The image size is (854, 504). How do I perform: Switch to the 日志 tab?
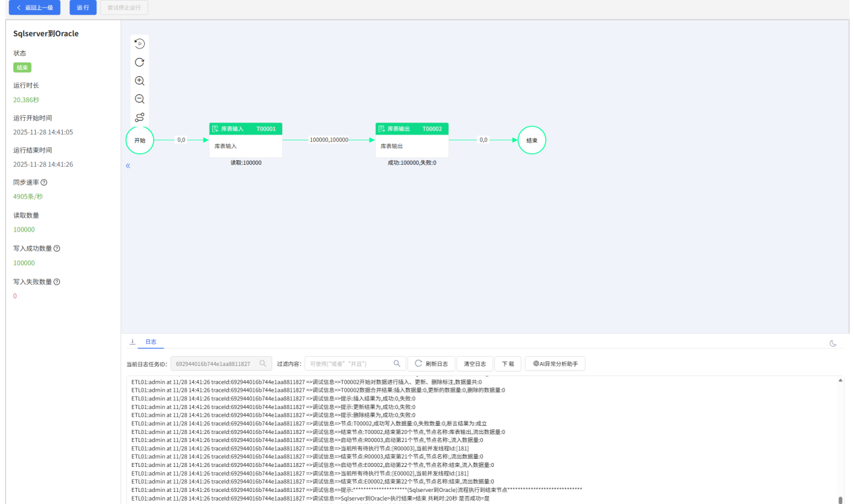point(151,342)
